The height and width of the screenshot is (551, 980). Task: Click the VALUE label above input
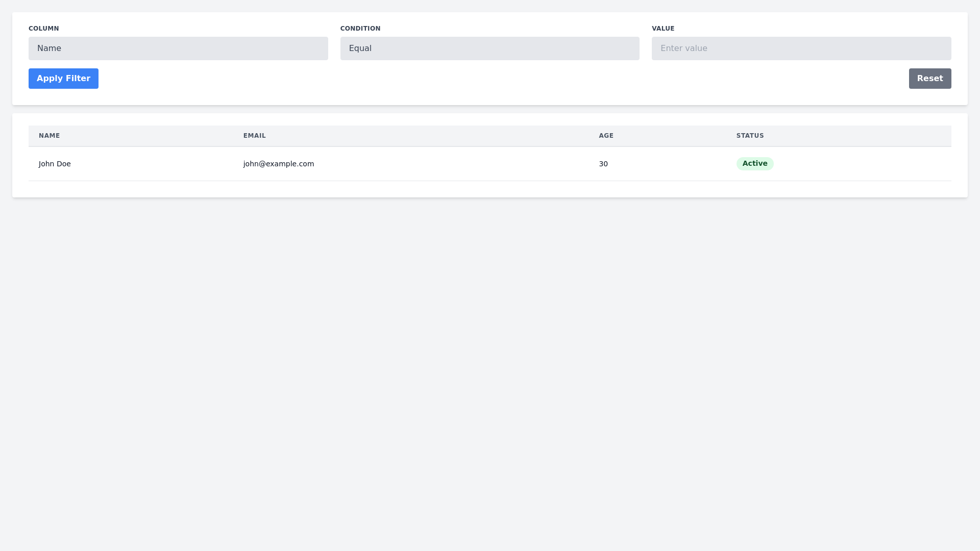663,29
